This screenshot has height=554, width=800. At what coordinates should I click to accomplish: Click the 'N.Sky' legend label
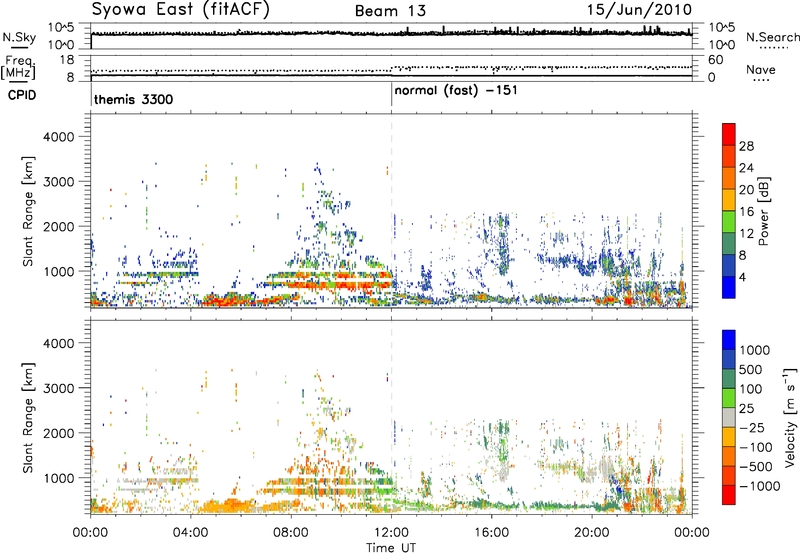(19, 38)
